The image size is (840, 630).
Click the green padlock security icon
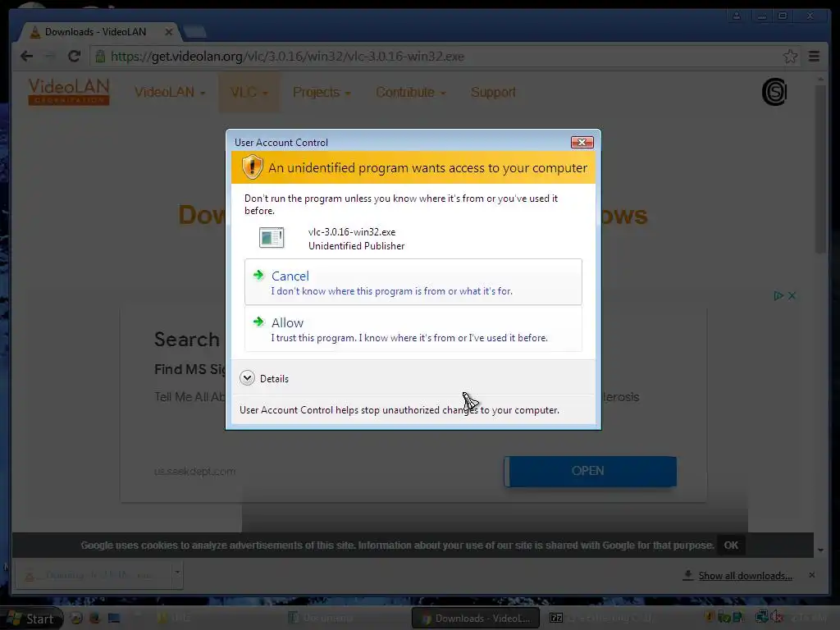click(100, 57)
